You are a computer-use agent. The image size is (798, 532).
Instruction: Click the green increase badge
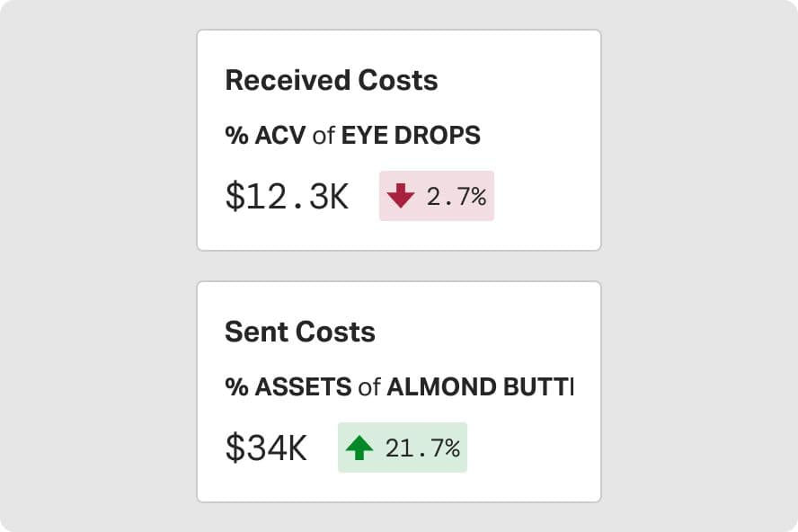[x=402, y=448]
